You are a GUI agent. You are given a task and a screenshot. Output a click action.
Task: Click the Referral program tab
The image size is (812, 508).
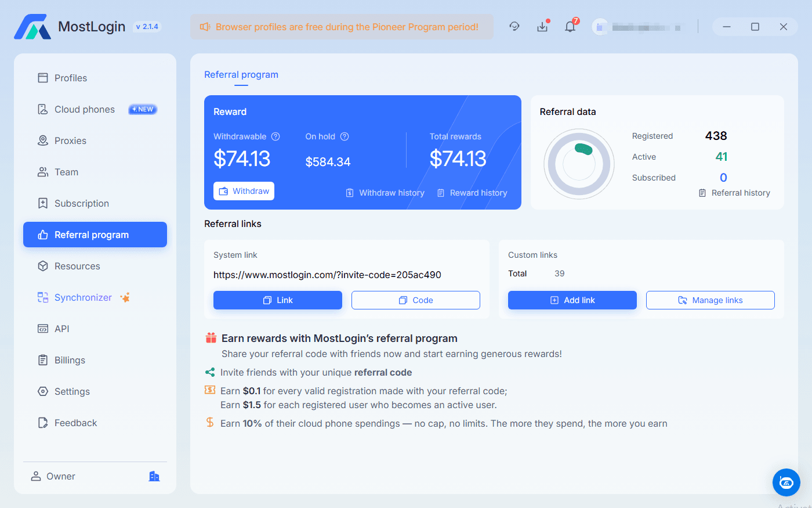pyautogui.click(x=241, y=75)
